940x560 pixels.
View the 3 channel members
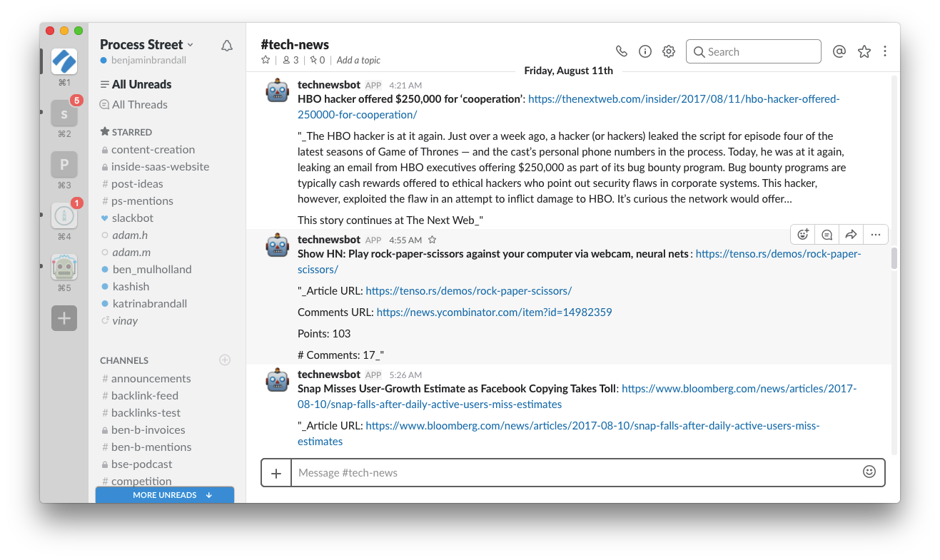(x=290, y=60)
